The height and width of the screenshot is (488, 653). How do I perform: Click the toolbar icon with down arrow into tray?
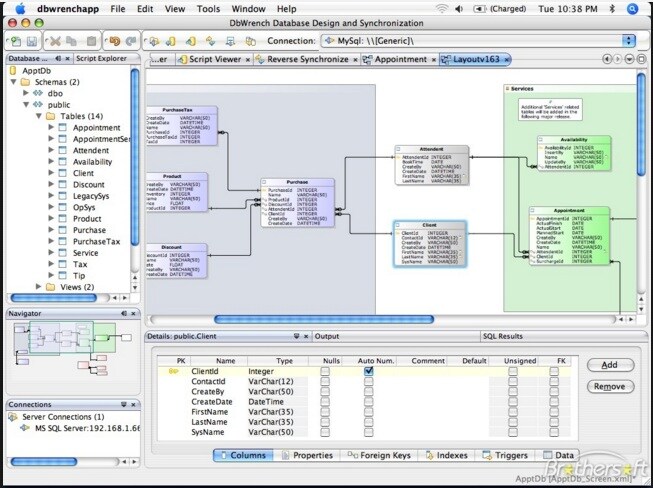click(x=230, y=41)
